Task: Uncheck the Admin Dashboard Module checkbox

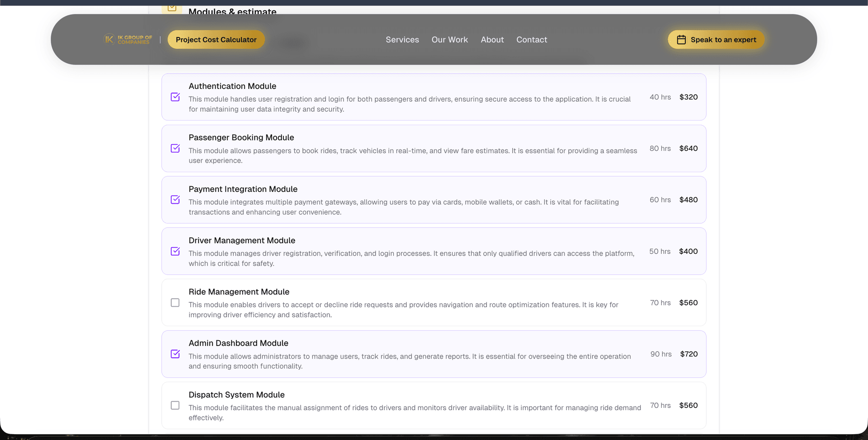Action: (x=175, y=354)
